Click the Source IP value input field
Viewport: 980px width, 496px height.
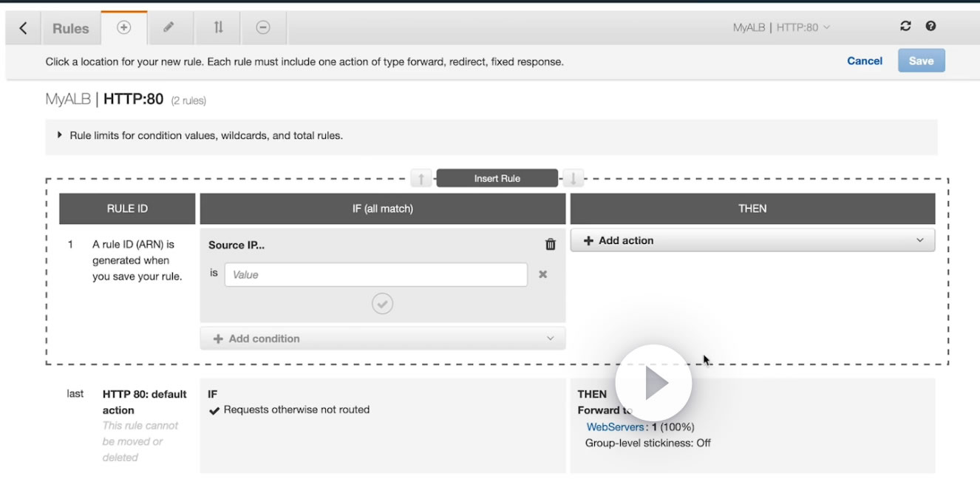376,274
